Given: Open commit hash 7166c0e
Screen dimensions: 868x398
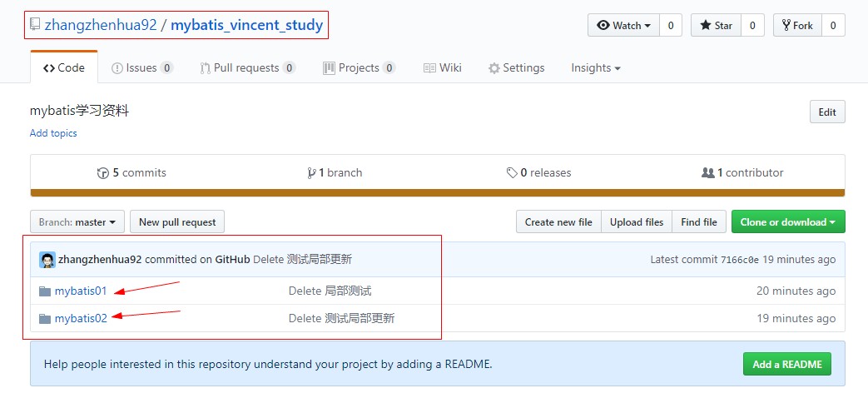Looking at the screenshot, I should (740, 260).
